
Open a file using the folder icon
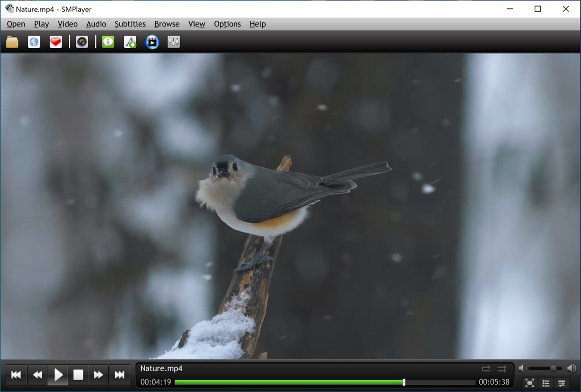pos(12,42)
